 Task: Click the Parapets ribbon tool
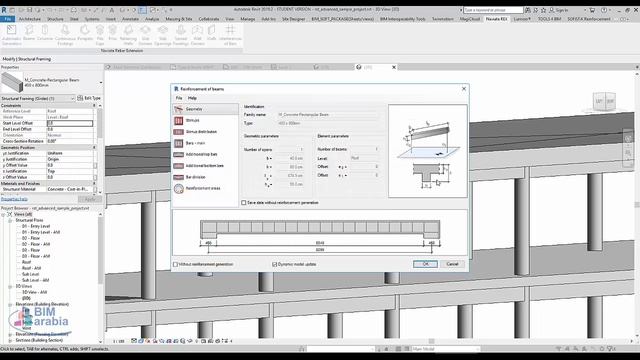85,33
